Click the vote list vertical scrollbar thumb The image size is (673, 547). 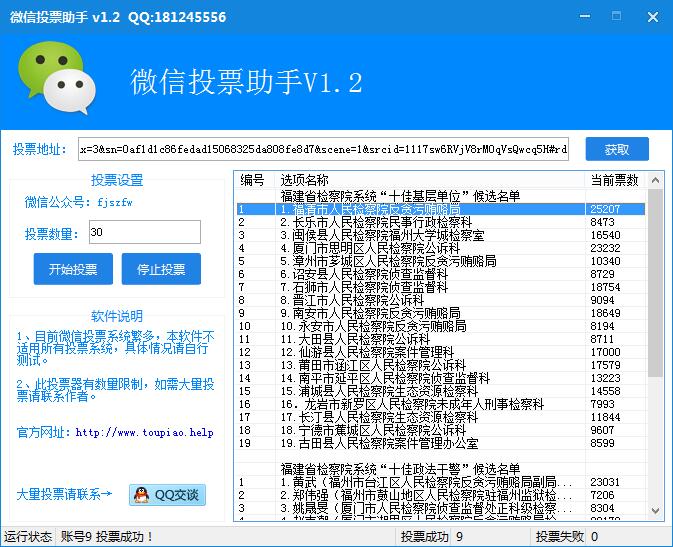[655, 290]
